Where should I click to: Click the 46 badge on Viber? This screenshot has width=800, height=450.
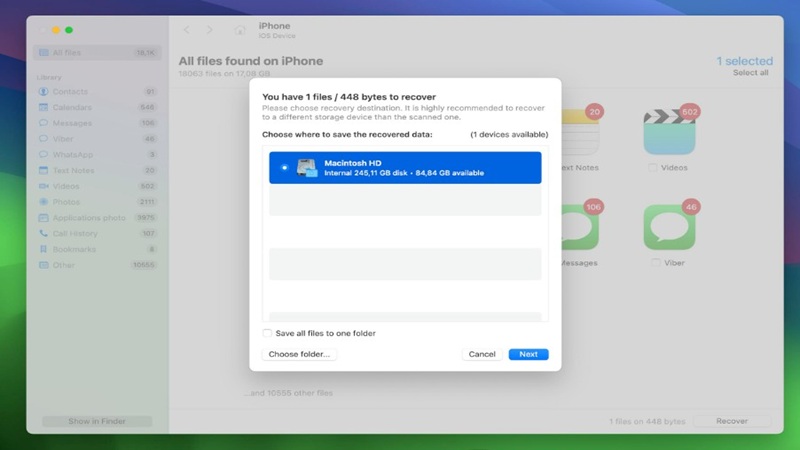(x=691, y=207)
